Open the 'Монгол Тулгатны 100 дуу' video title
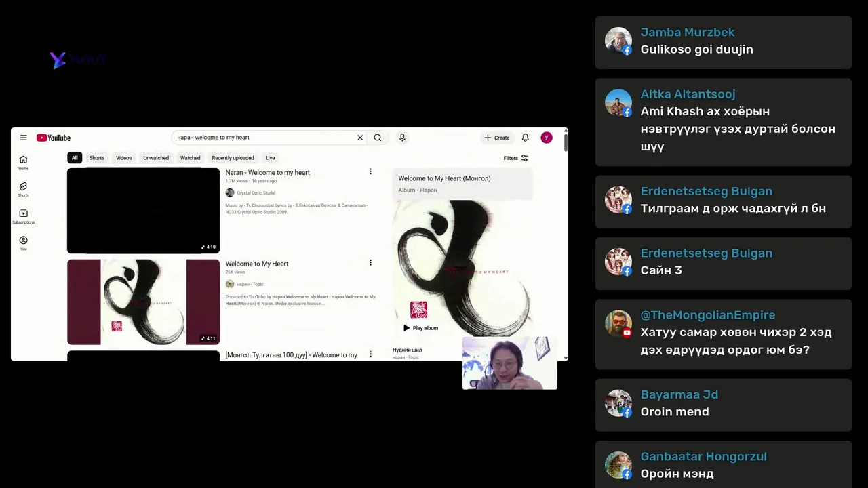The width and height of the screenshot is (868, 488). pyautogui.click(x=292, y=355)
